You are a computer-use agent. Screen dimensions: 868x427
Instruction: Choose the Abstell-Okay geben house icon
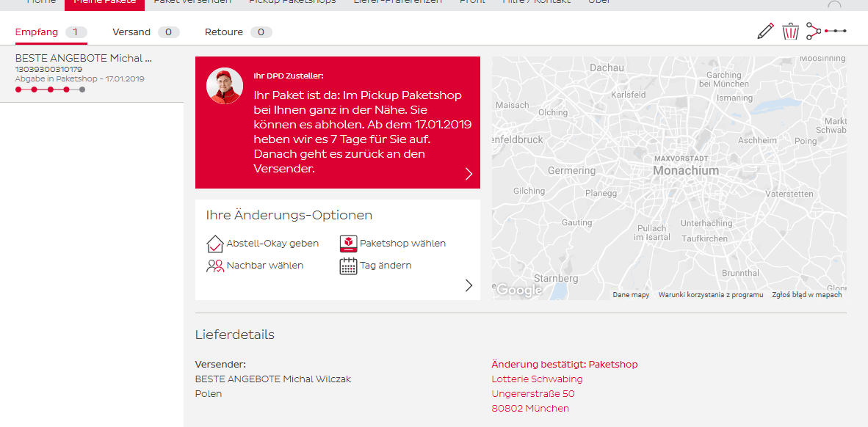pyautogui.click(x=214, y=244)
